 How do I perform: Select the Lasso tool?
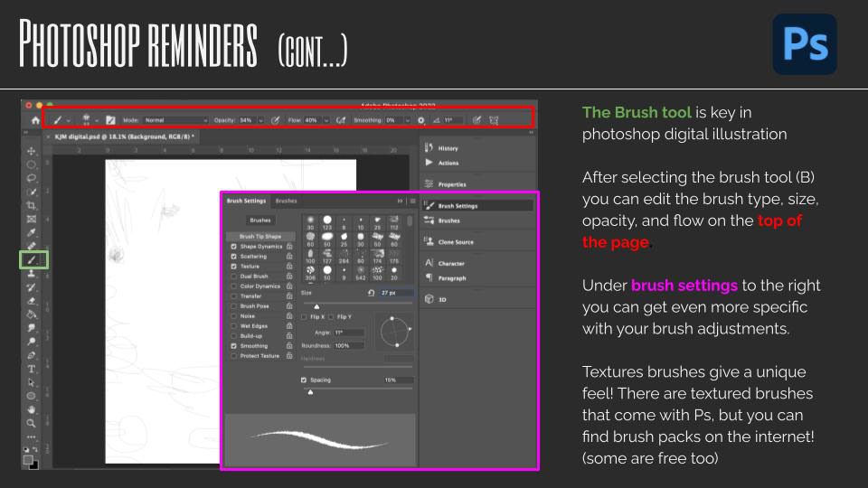(x=31, y=178)
